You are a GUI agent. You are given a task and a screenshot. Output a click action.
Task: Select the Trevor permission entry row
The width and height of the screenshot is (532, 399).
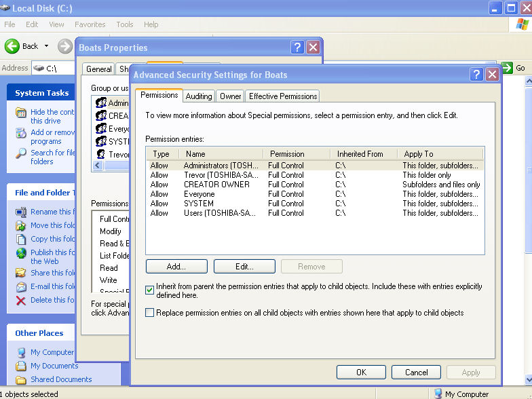pos(315,175)
